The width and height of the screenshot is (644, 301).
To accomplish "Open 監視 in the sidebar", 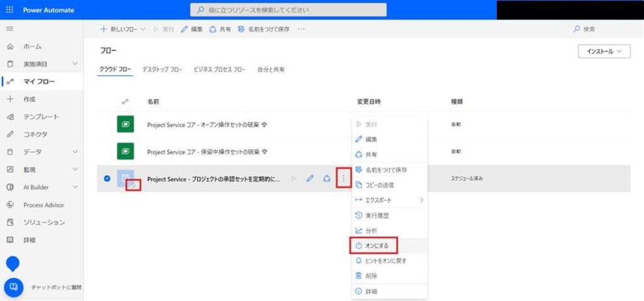I will pyautogui.click(x=29, y=169).
